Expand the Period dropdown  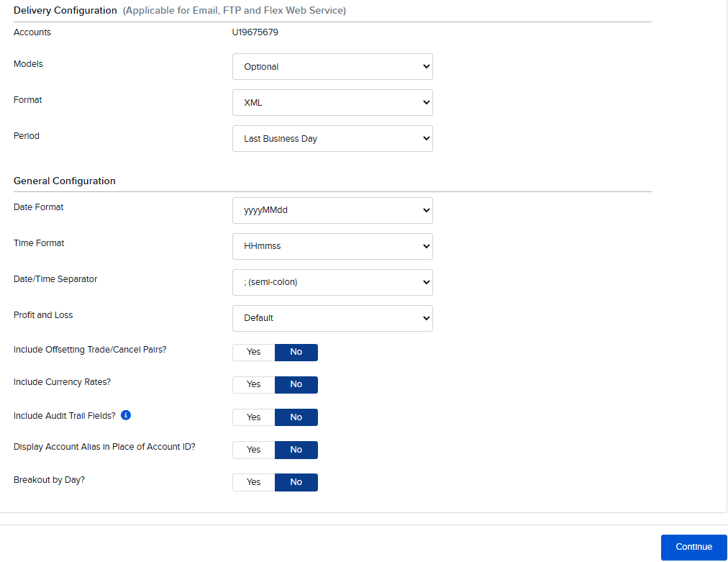click(x=332, y=138)
